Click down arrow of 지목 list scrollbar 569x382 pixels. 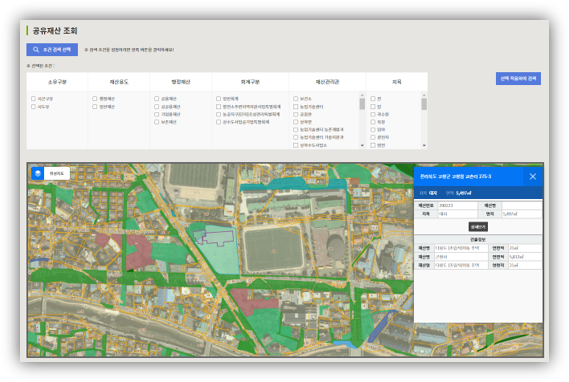tap(424, 145)
